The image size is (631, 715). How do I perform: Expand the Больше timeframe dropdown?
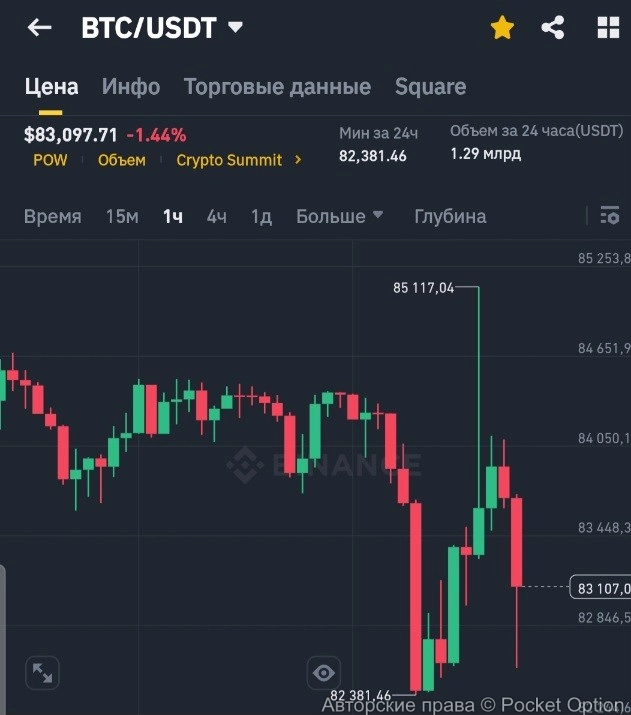click(x=340, y=216)
